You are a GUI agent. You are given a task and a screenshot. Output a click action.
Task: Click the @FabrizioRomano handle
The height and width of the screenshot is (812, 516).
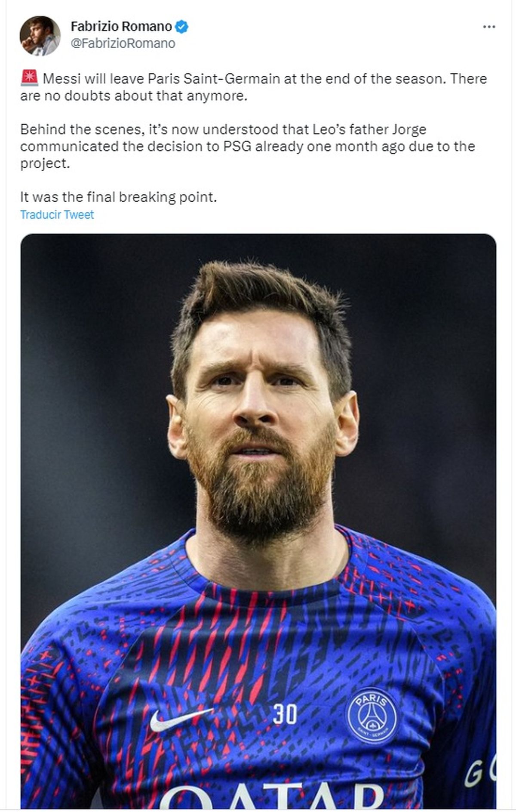click(123, 43)
